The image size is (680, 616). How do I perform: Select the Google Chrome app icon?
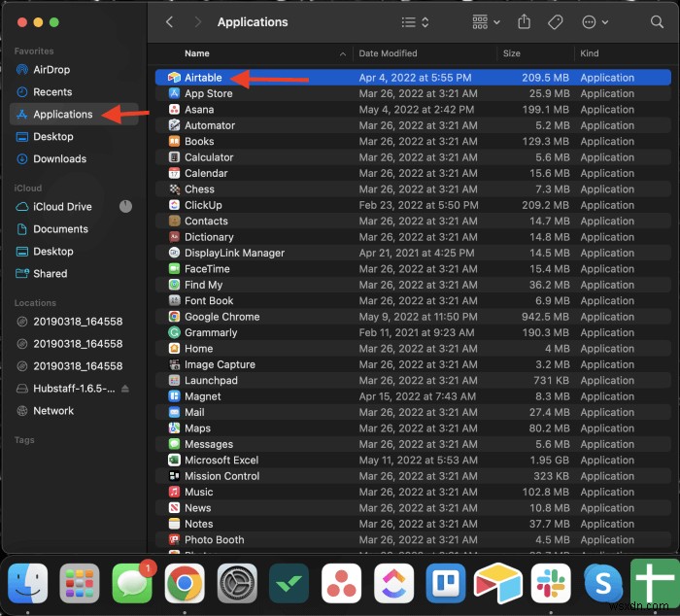[x=174, y=317]
